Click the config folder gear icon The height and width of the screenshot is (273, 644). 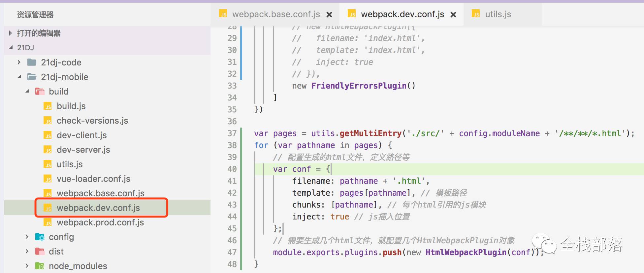tap(40, 237)
